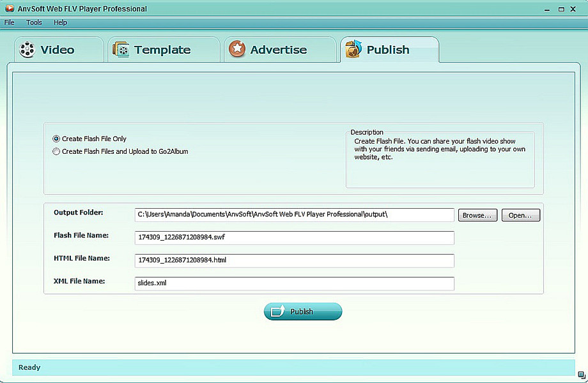The image size is (588, 383).
Task: Switch to the Advertise tab
Action: 280,49
